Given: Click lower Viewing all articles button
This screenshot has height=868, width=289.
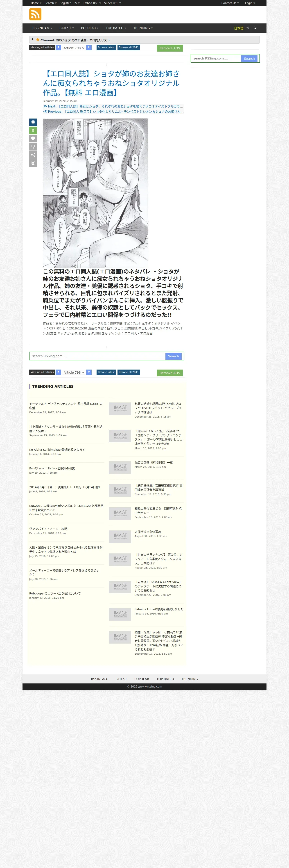Looking at the screenshot, I should coord(42,372).
